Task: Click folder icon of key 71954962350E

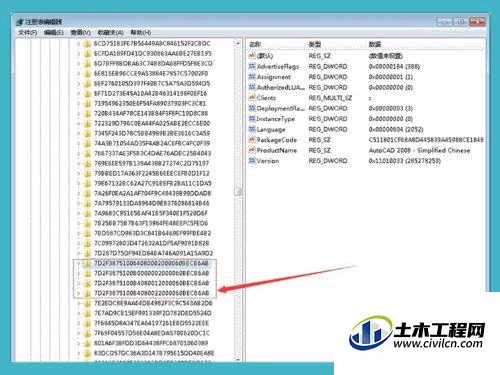Action: [x=87, y=104]
